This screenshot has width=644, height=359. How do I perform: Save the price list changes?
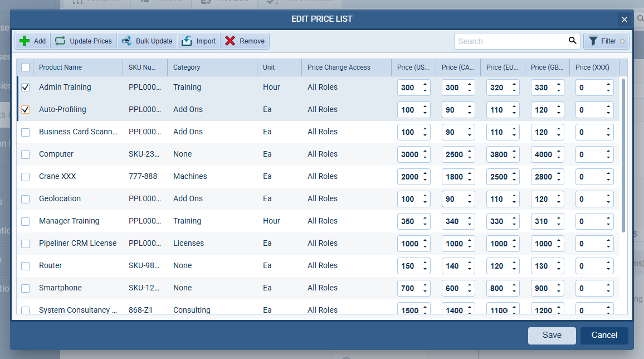click(552, 335)
